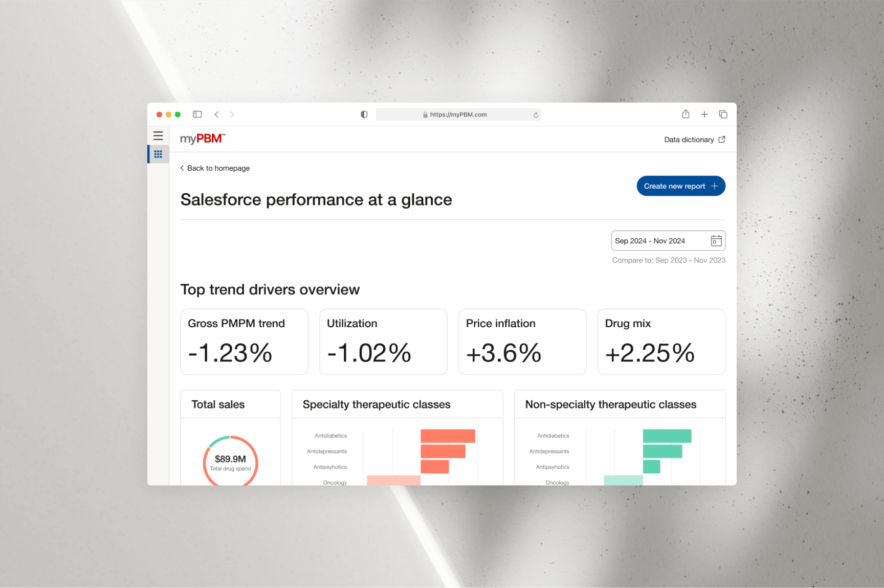
Task: Select the Gross PMPM trend card
Action: pyautogui.click(x=244, y=342)
